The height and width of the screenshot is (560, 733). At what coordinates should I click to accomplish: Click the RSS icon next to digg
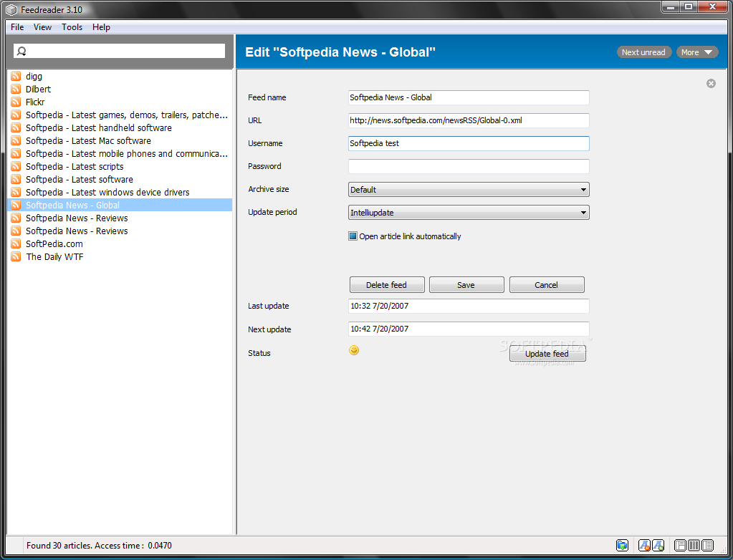coord(16,76)
